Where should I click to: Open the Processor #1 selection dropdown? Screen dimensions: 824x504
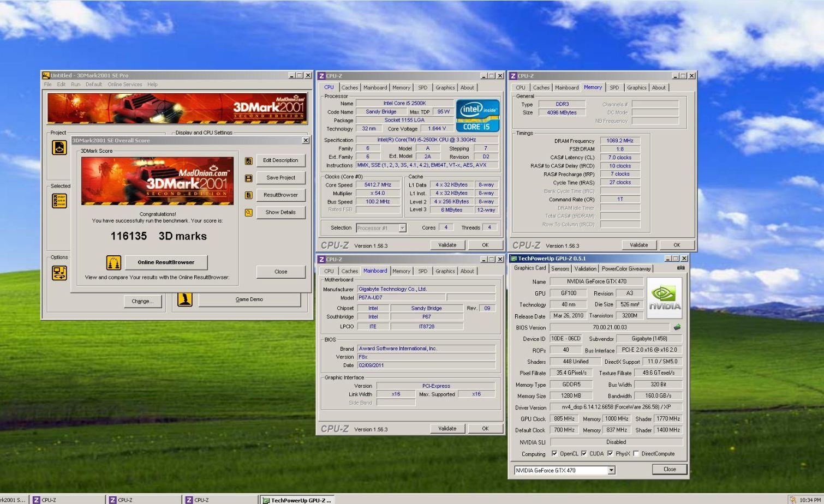tap(402, 228)
